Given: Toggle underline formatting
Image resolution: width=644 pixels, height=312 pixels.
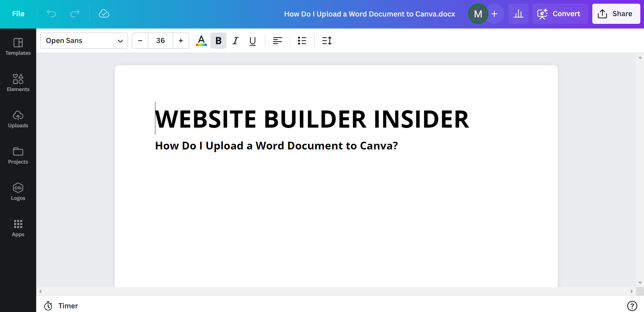Looking at the screenshot, I should [253, 41].
